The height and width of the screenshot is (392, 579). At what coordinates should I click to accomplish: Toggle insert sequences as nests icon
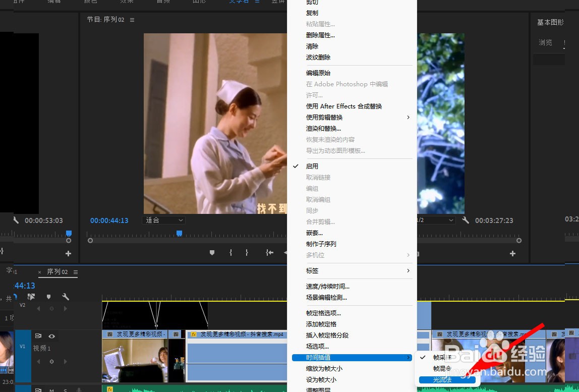point(31,297)
